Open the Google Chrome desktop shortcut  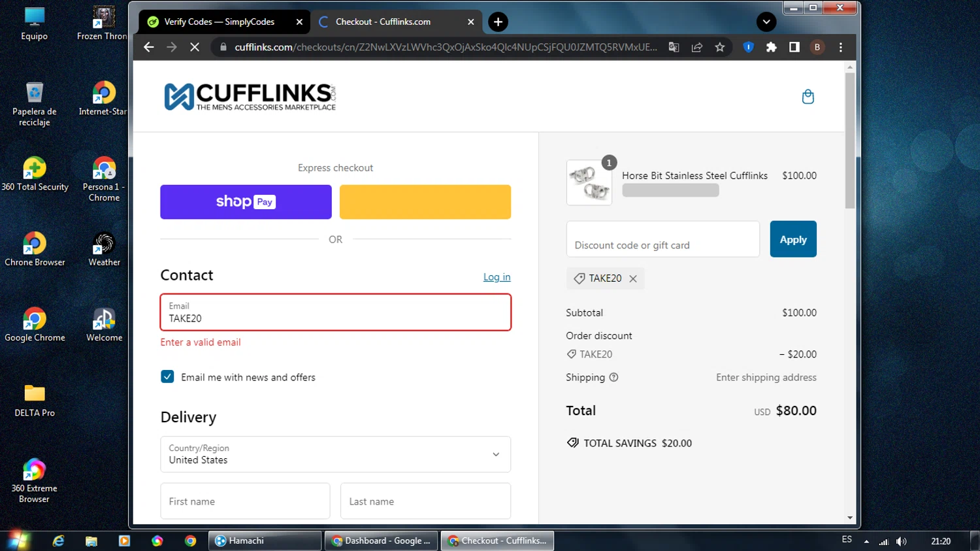[x=35, y=324]
